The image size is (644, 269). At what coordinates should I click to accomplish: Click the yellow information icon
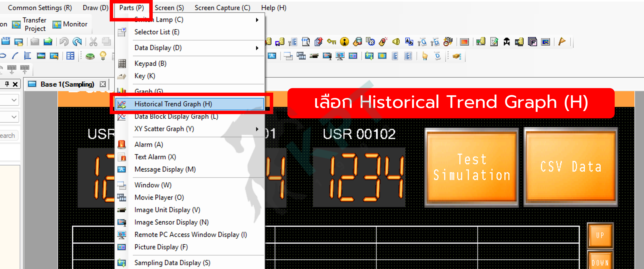click(x=344, y=42)
